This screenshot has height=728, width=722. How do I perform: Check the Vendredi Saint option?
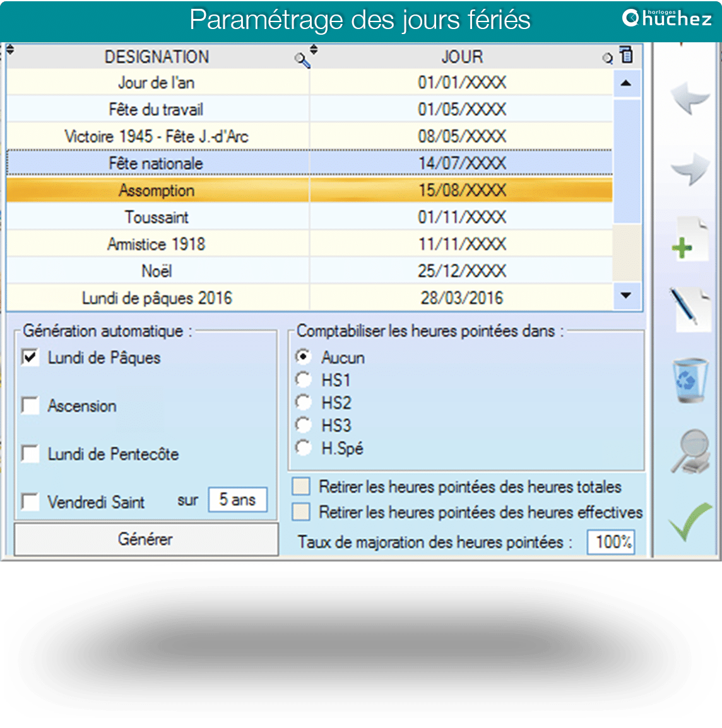(x=30, y=502)
